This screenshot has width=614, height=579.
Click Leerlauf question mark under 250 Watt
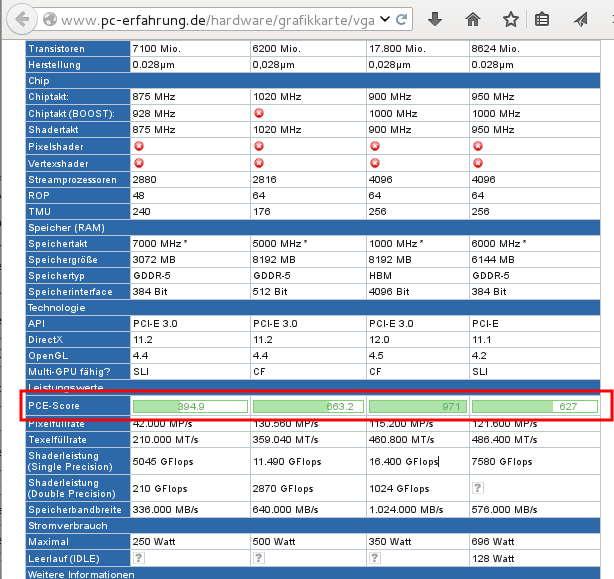pos(139,558)
